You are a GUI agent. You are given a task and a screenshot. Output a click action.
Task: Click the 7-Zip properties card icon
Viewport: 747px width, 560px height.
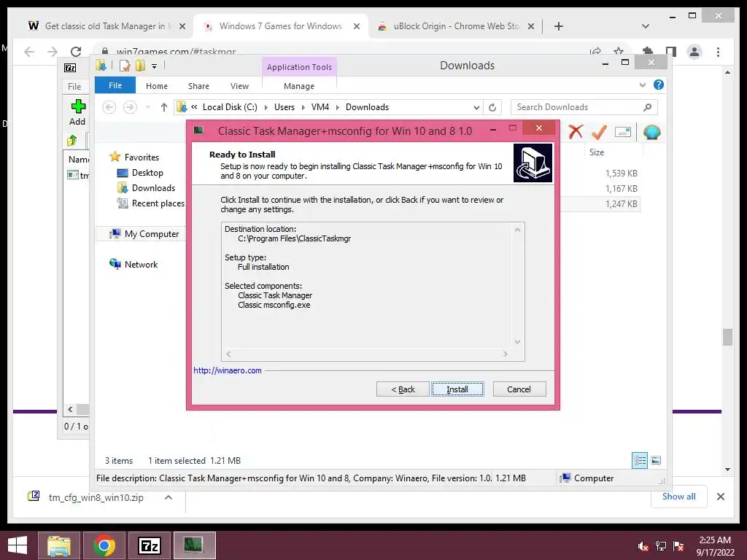click(623, 132)
